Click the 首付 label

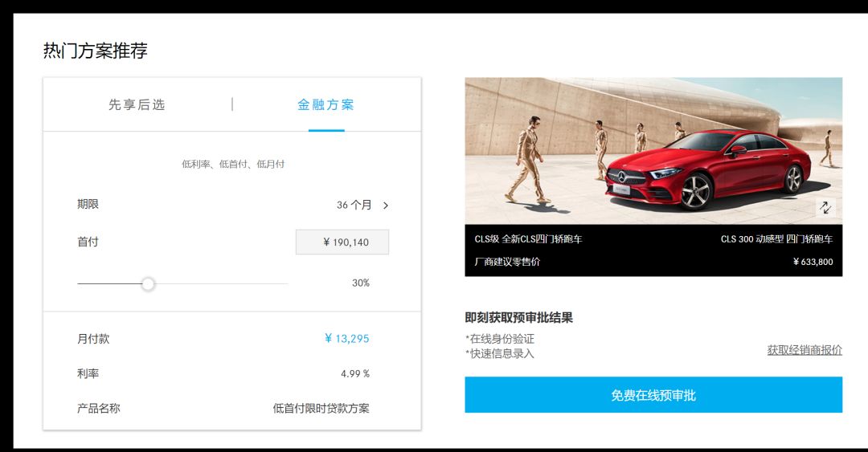pyautogui.click(x=88, y=242)
